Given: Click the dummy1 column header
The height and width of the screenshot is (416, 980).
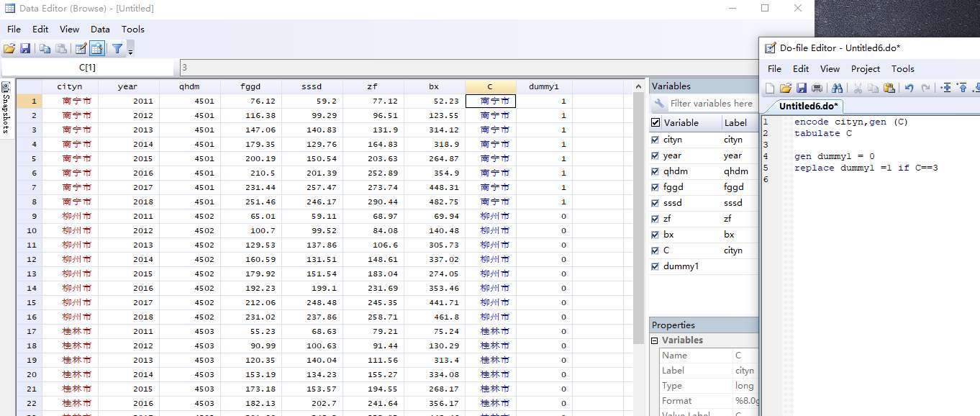Looking at the screenshot, I should (544, 86).
